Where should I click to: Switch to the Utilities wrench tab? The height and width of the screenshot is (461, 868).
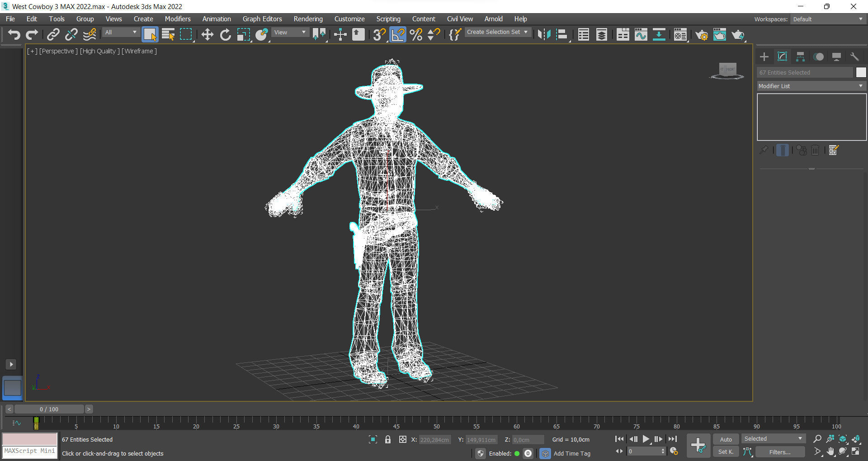click(854, 56)
